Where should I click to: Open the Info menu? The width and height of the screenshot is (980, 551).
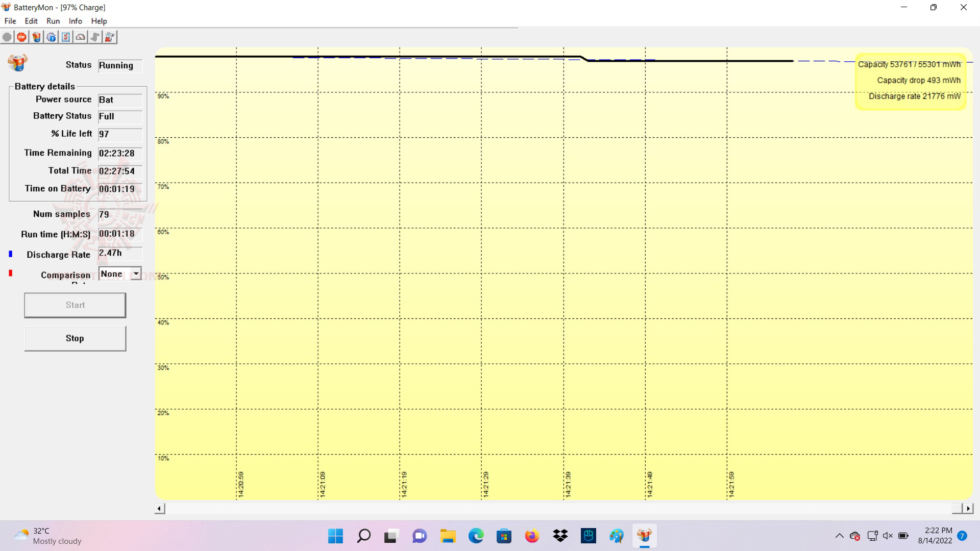75,21
